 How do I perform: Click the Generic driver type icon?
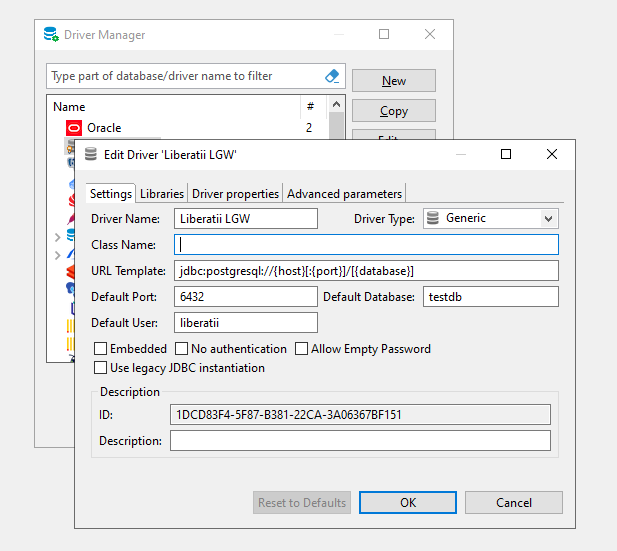point(433,218)
